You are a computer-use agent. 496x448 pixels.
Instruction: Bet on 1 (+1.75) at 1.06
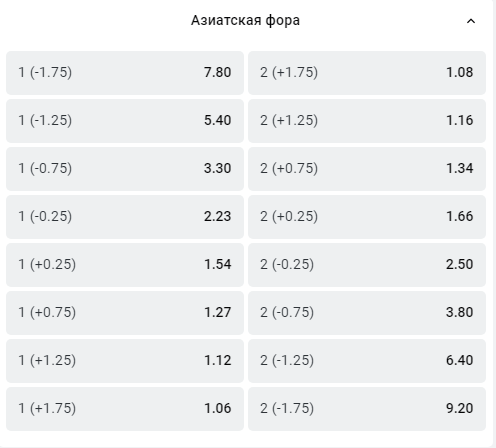pos(125,409)
